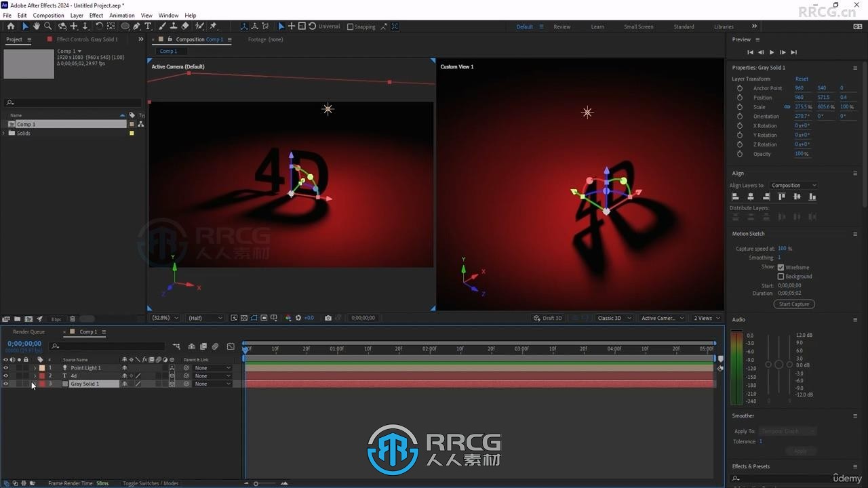Check Background in Motion Sketch
868x488 pixels.
tap(781, 277)
